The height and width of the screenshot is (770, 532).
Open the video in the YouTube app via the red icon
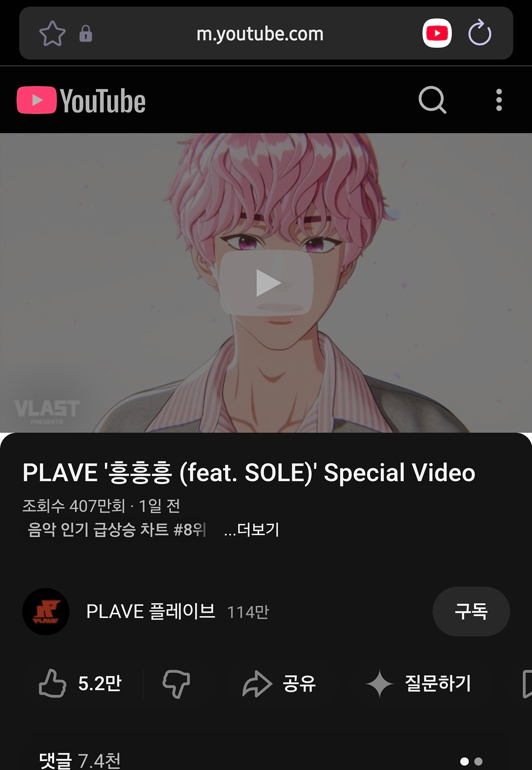[437, 33]
